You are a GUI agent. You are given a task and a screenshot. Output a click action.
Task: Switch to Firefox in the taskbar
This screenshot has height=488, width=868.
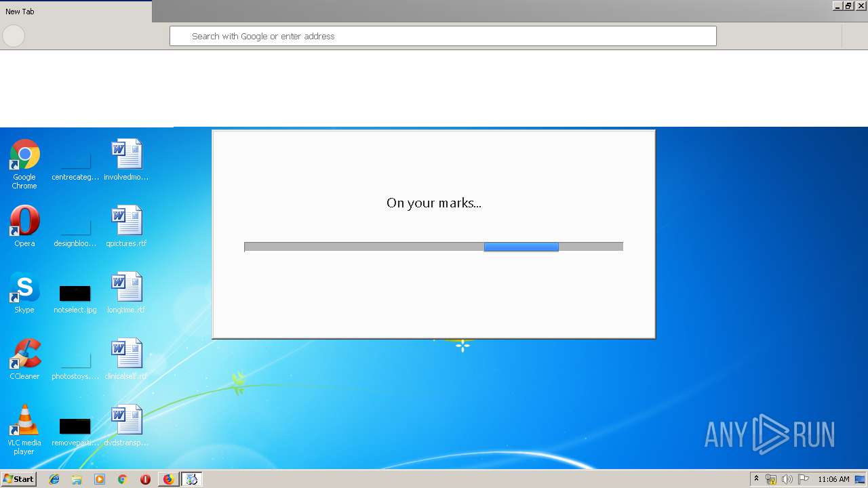(x=168, y=479)
